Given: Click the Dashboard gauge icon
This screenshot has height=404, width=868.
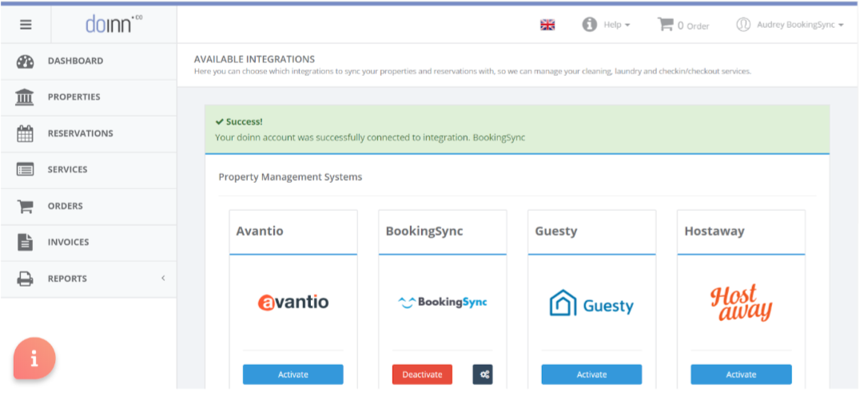Looking at the screenshot, I should [25, 61].
